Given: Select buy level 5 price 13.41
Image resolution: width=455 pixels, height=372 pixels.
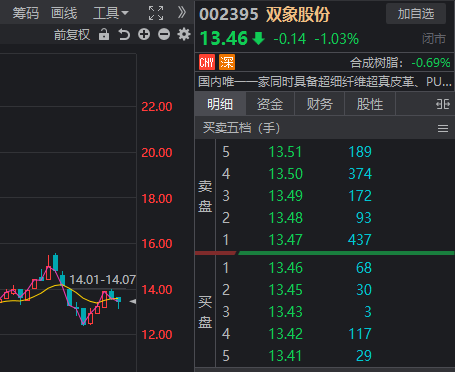Looking at the screenshot, I should tap(285, 356).
